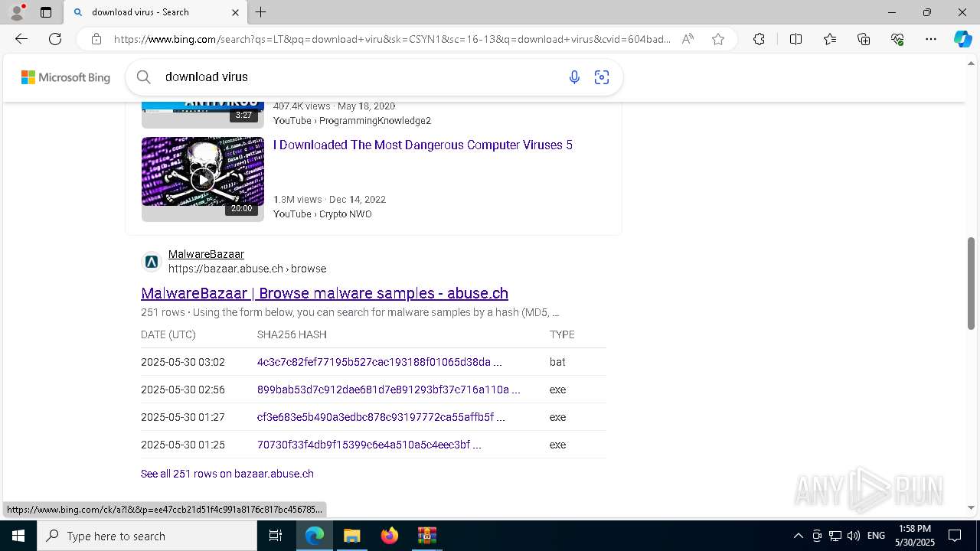Click the 'bat' type cell
This screenshot has width=980, height=551.
point(557,362)
